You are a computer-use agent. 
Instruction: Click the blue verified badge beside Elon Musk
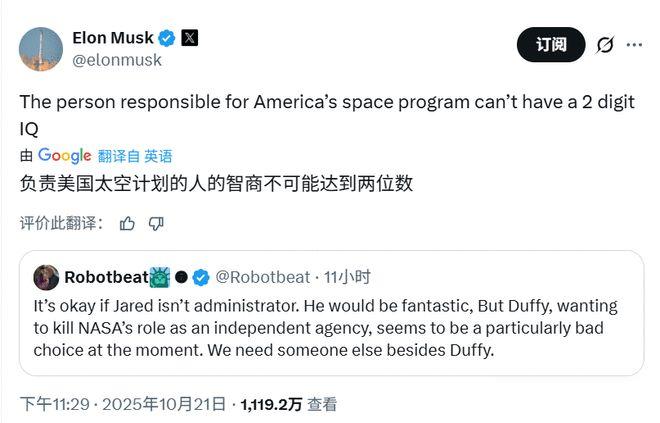(x=167, y=38)
